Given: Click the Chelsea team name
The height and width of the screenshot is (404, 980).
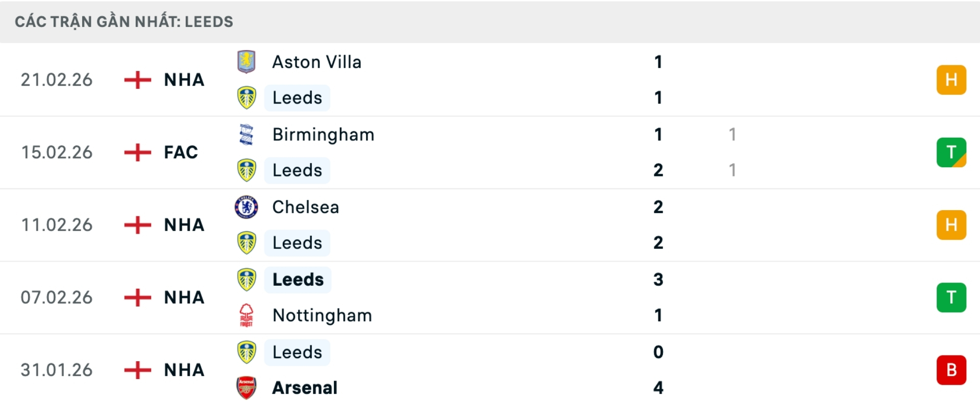Looking at the screenshot, I should 305,207.
